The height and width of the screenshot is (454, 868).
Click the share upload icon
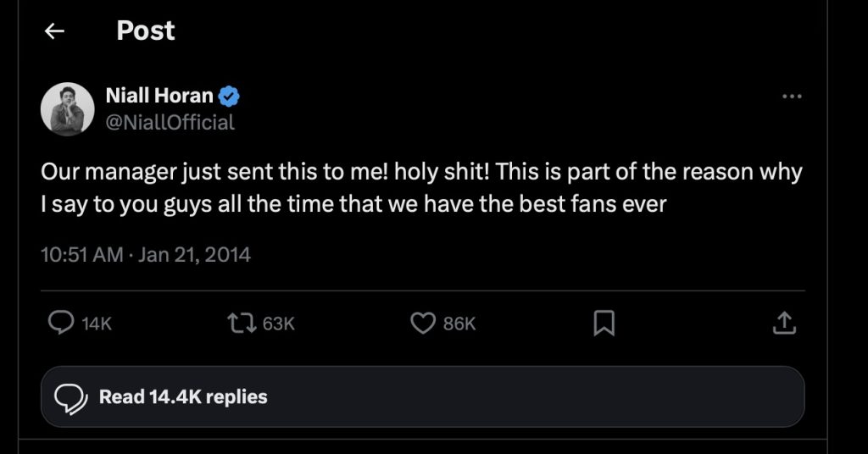pyautogui.click(x=785, y=323)
